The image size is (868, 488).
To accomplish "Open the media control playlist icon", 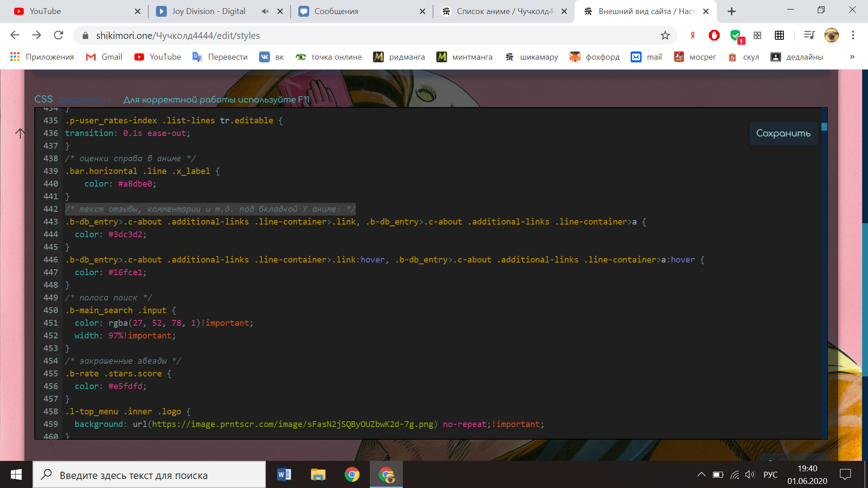I will (809, 35).
